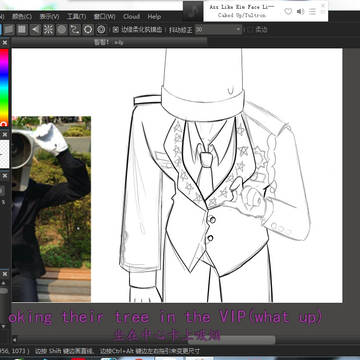Image resolution: width=360 pixels, height=360 pixels.
Task: Close the second left panel with its X
Action: click(x=5, y=134)
